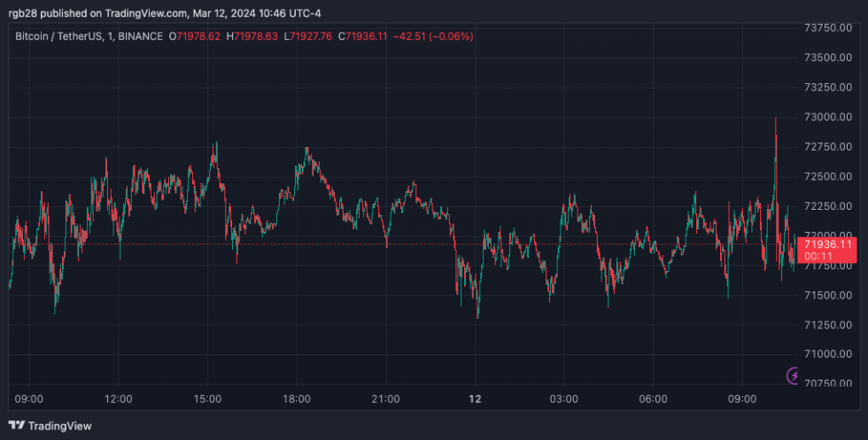Viewport: 868px width, 440px height.
Task: Click the 03:00 time axis label
Action: click(564, 399)
